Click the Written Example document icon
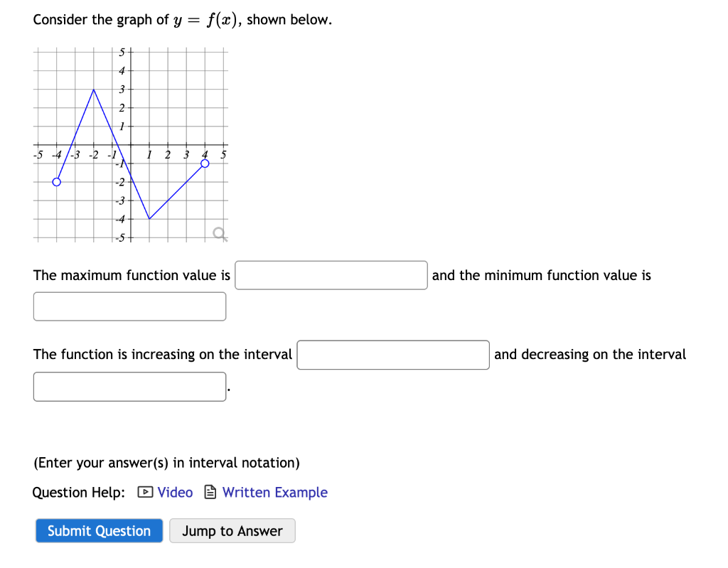 (210, 492)
